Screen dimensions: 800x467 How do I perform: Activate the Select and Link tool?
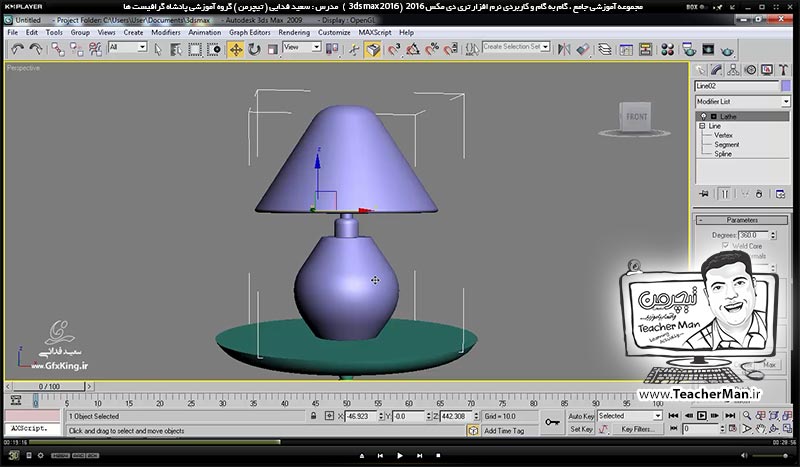click(58, 50)
